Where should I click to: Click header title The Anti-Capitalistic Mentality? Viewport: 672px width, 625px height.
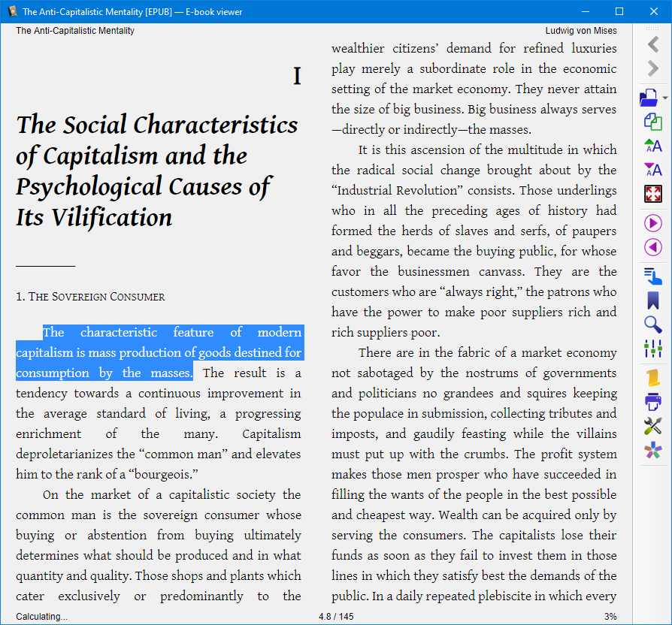pos(75,30)
